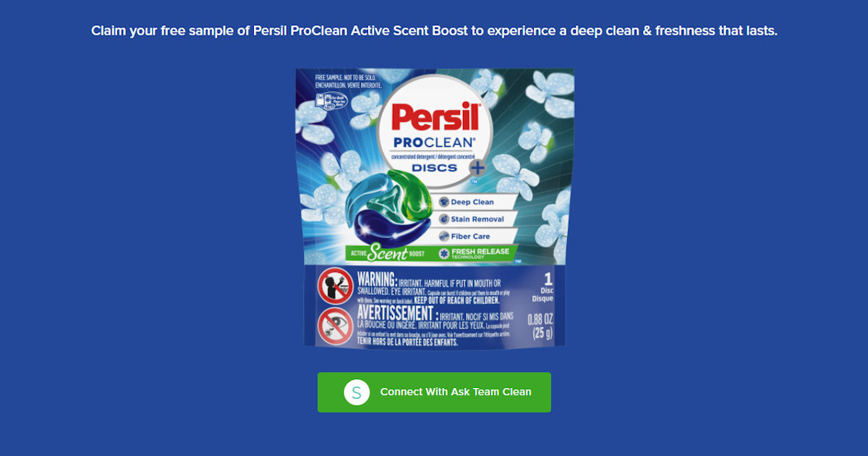This screenshot has height=456, width=868.
Task: Click the Connect With Ask Team Clean button
Action: point(434,392)
